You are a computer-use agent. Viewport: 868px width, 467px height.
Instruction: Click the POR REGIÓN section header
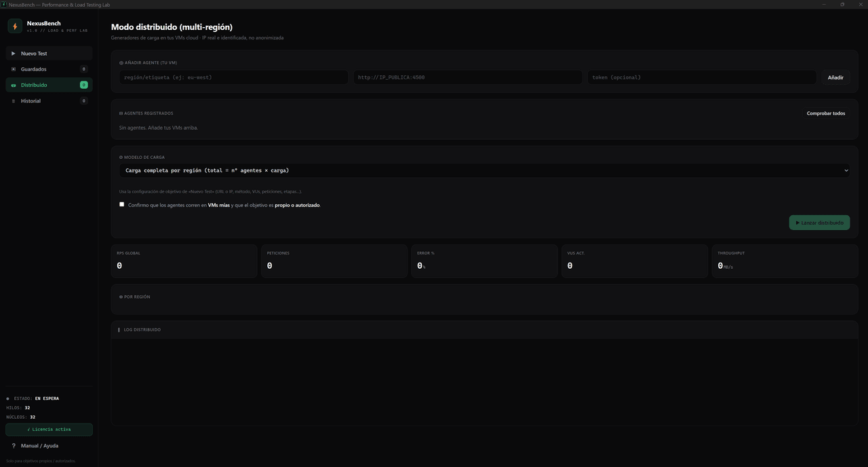(x=135, y=297)
